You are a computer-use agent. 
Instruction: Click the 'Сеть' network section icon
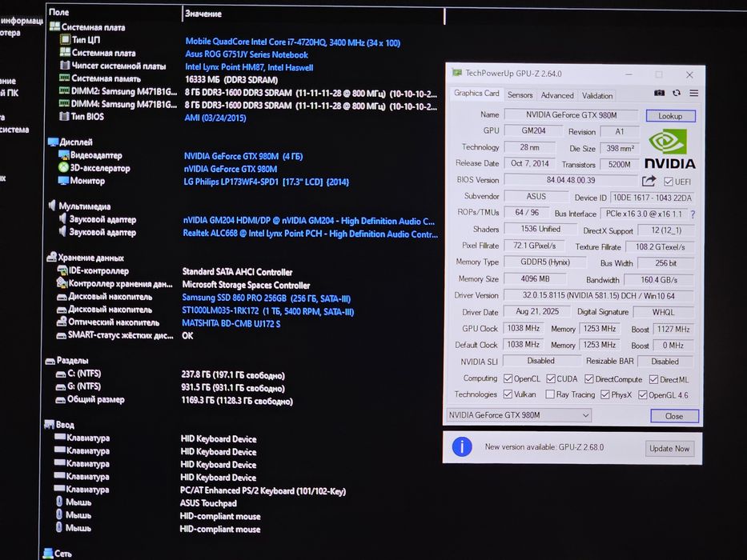tap(48, 553)
